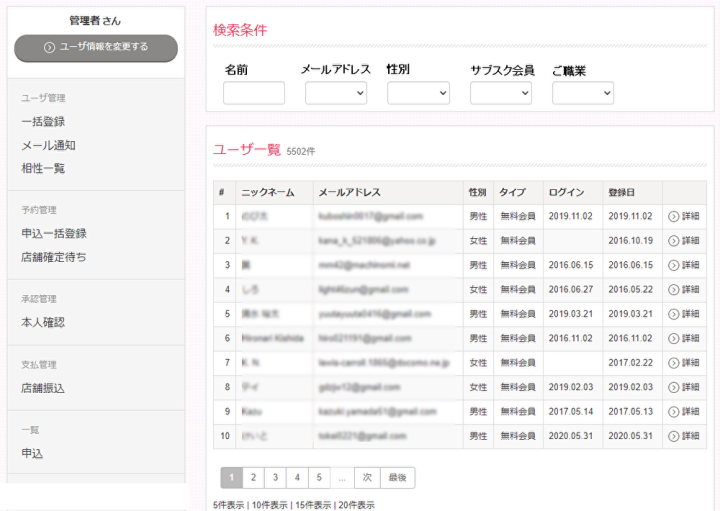
Task: Select 本人確認 from the sidebar
Action: (x=43, y=322)
